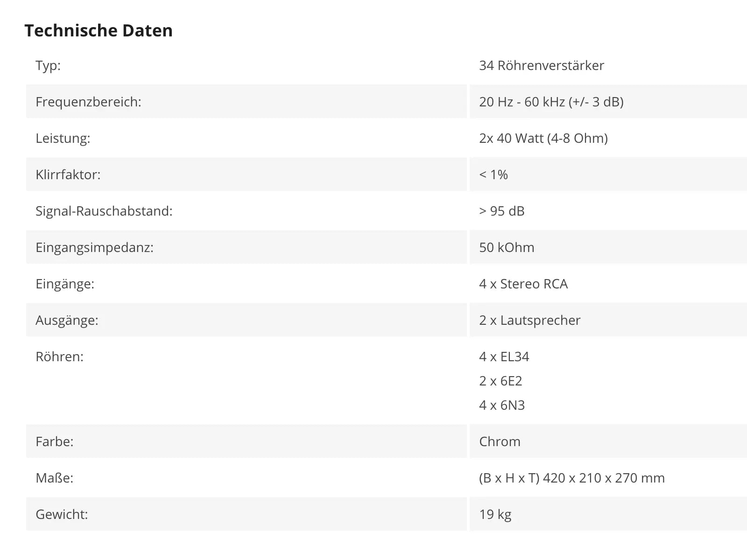Screen dimensions: 747x560
Task: Click the Signal-Rauschabstand label
Action: [104, 211]
